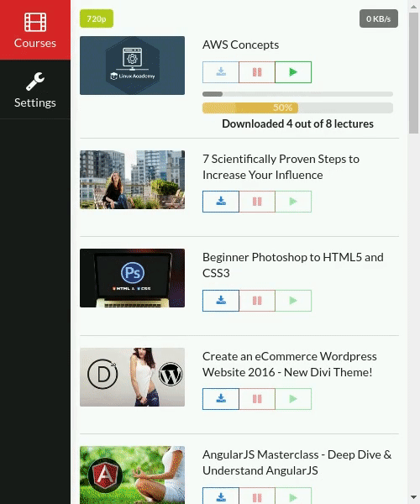Click the AWS Concepts download icon
The height and width of the screenshot is (504, 420).
220,72
